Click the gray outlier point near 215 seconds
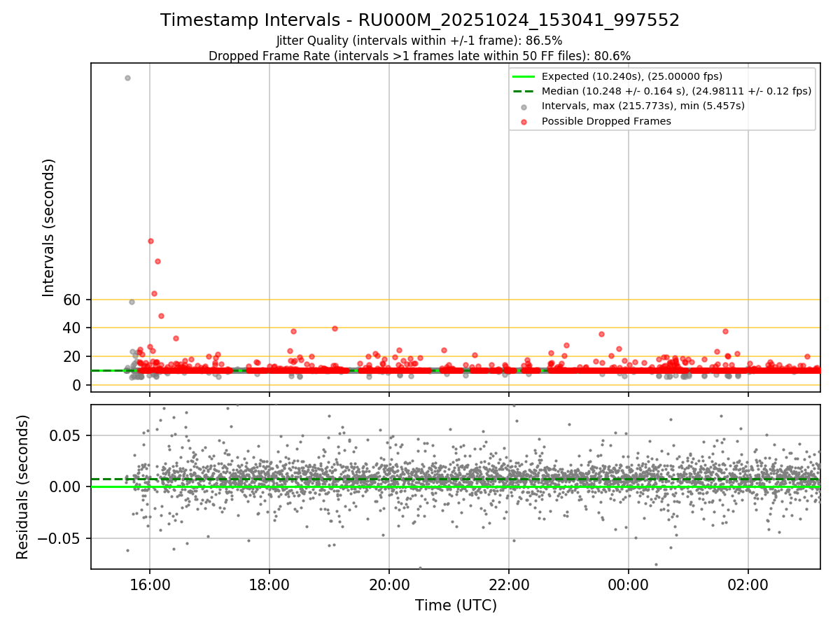840x630 pixels. [127, 78]
